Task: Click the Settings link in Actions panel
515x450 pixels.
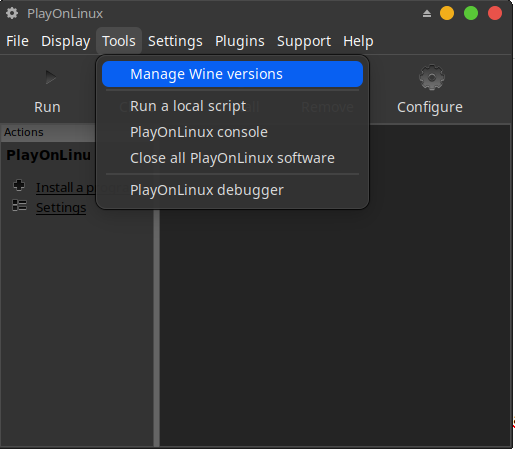Action: tap(61, 208)
